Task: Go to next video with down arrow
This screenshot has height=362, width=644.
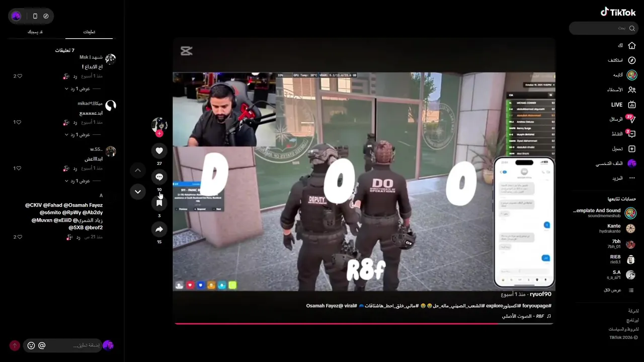Action: [x=138, y=192]
